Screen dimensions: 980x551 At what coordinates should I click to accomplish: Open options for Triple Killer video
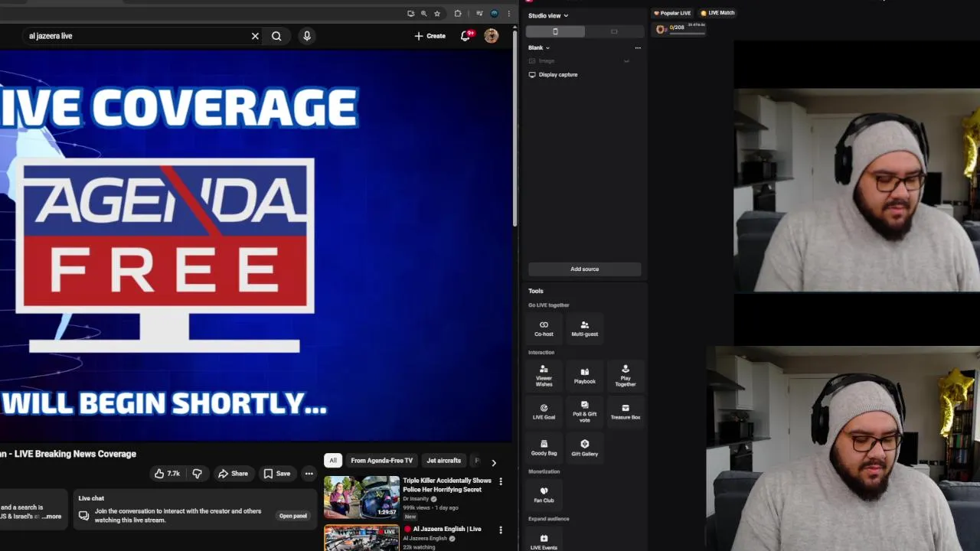coord(501,481)
